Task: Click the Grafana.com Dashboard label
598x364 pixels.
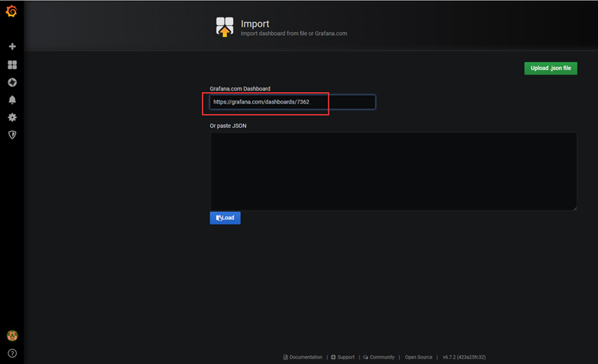Action: pos(240,88)
